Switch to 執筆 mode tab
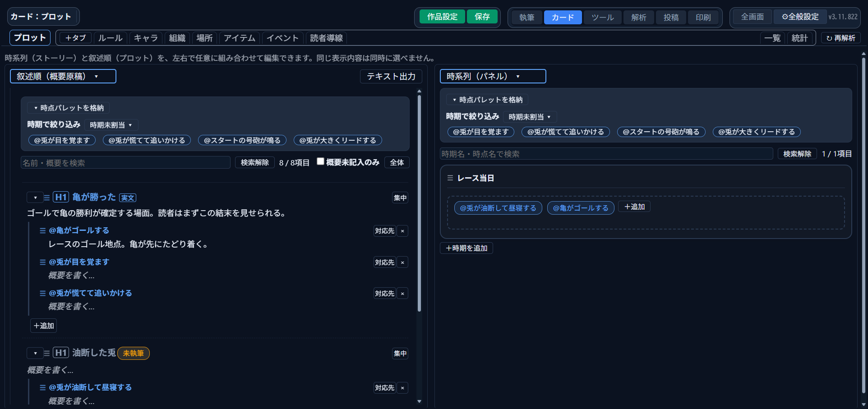This screenshot has height=409, width=868. click(527, 17)
